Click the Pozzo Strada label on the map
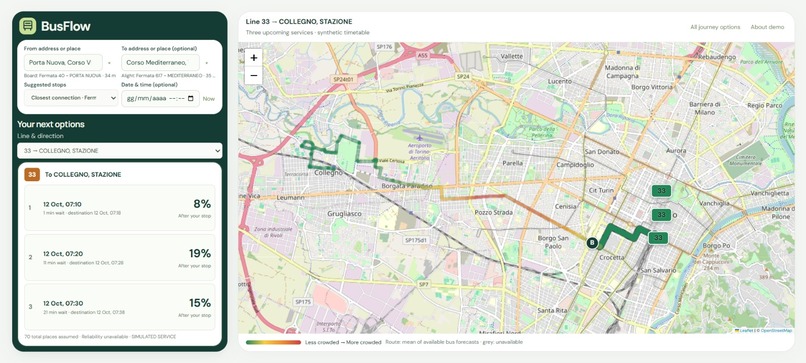The height and width of the screenshot is (363, 806). pos(492,212)
